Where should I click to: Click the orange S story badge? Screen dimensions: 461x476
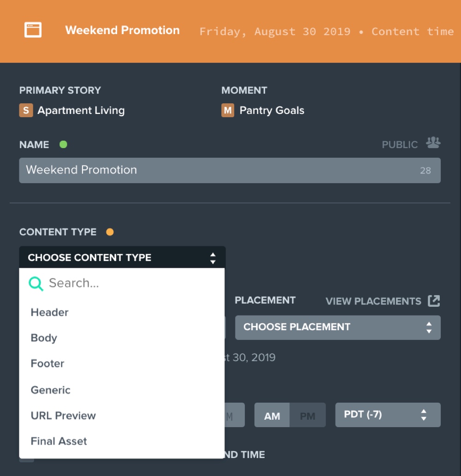pos(26,110)
